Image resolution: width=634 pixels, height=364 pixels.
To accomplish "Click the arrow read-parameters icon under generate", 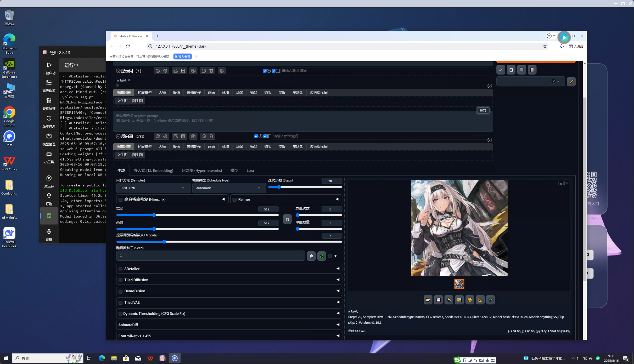I will click(501, 70).
